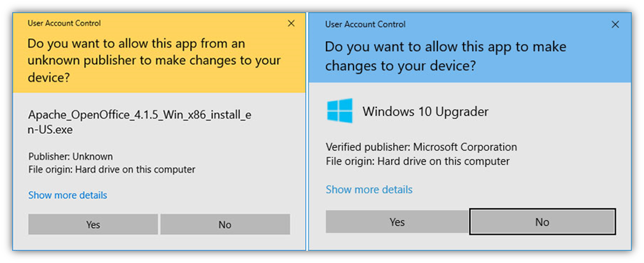Click the Verified publisher: Microsoft Corporation line

pos(421,147)
